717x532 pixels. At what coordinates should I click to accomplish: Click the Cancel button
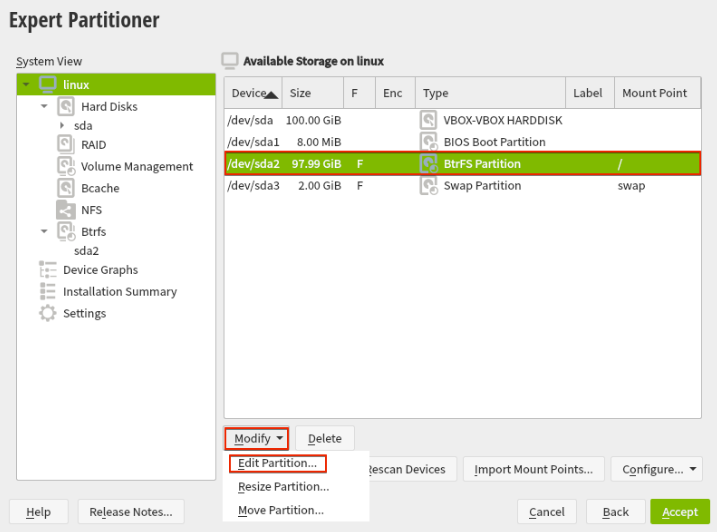pos(547,511)
